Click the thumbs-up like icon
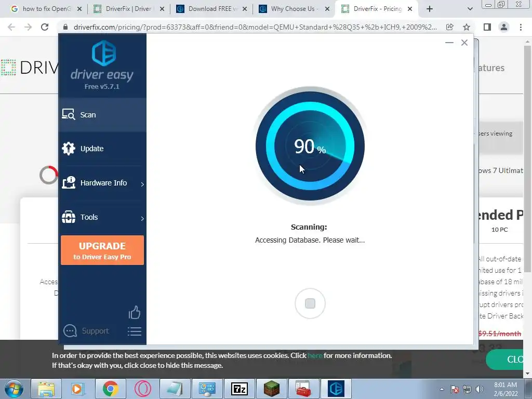Image resolution: width=532 pixels, height=399 pixels. pos(135,312)
